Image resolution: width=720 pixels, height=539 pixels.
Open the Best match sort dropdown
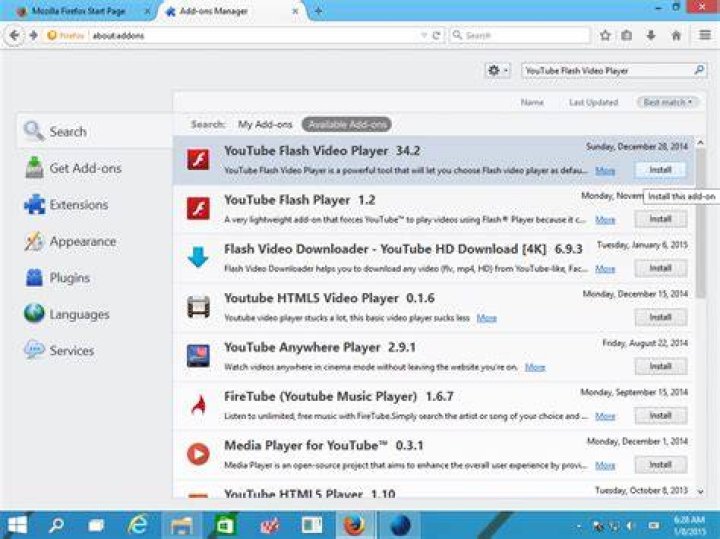coord(667,102)
